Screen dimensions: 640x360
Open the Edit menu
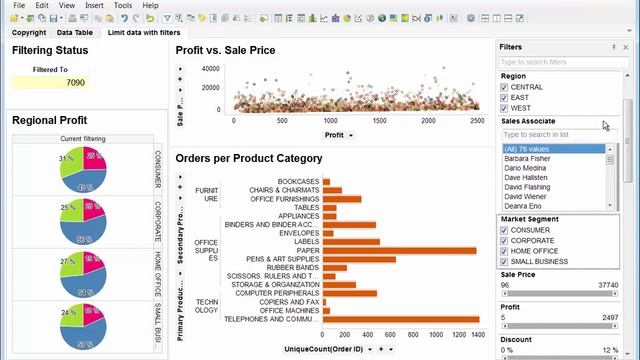(42, 6)
